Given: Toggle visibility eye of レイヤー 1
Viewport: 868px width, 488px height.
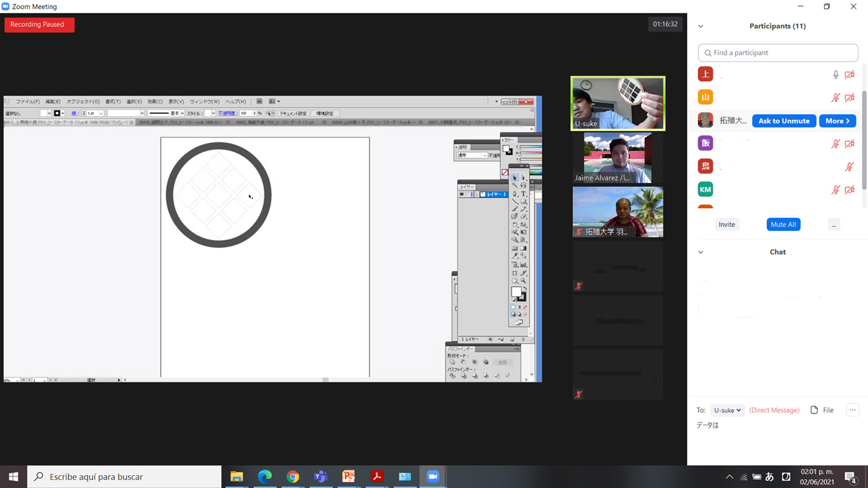Looking at the screenshot, I should (462, 194).
